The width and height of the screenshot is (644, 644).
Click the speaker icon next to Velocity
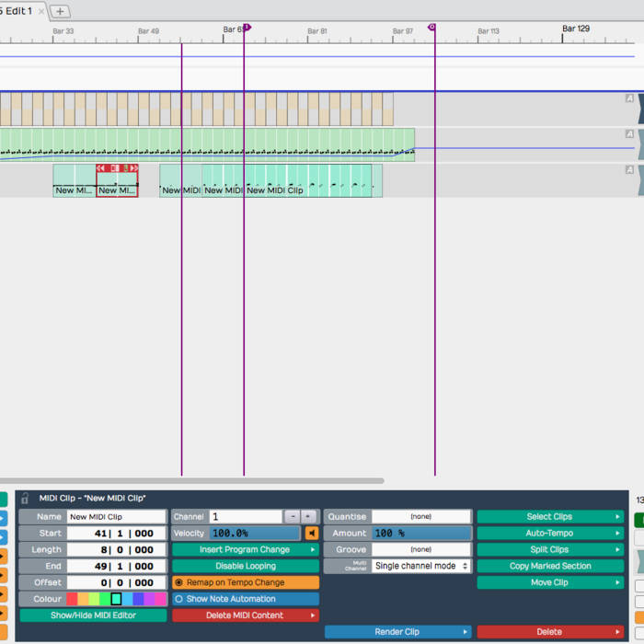(x=312, y=534)
